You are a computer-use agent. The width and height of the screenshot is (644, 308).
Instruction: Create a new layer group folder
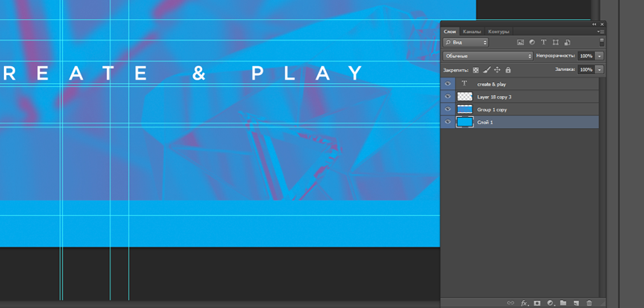click(x=563, y=303)
